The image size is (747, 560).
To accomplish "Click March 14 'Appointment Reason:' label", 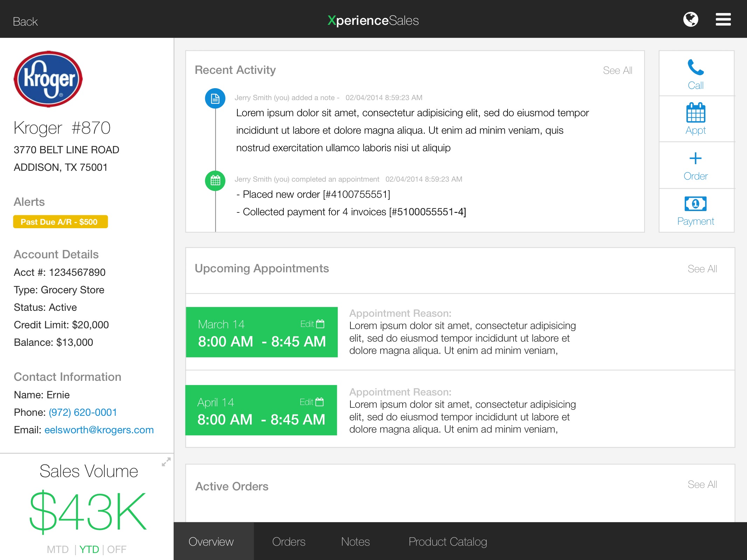I will click(400, 313).
